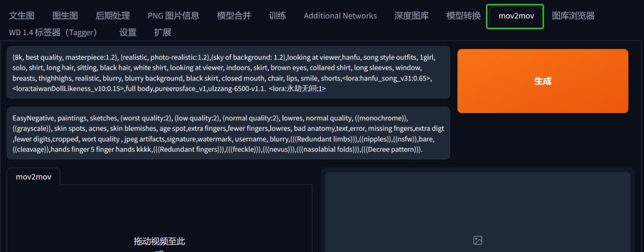
Task: Click the image placeholder icon in output panel
Action: (x=477, y=241)
